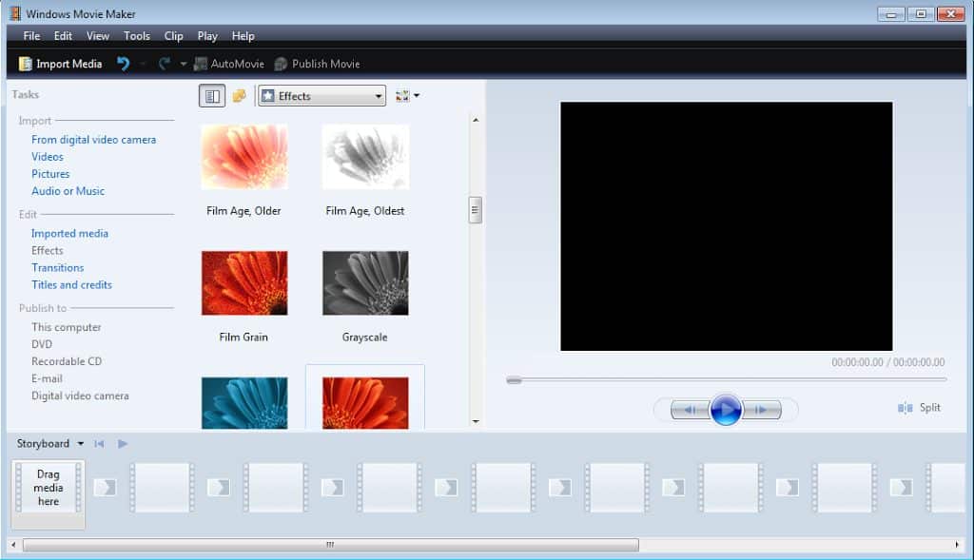The width and height of the screenshot is (974, 560).
Task: Import from digital video camera
Action: (x=94, y=140)
